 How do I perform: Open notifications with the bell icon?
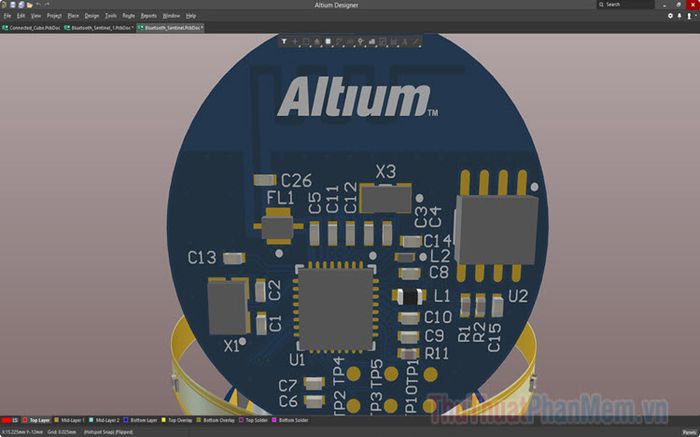click(679, 16)
